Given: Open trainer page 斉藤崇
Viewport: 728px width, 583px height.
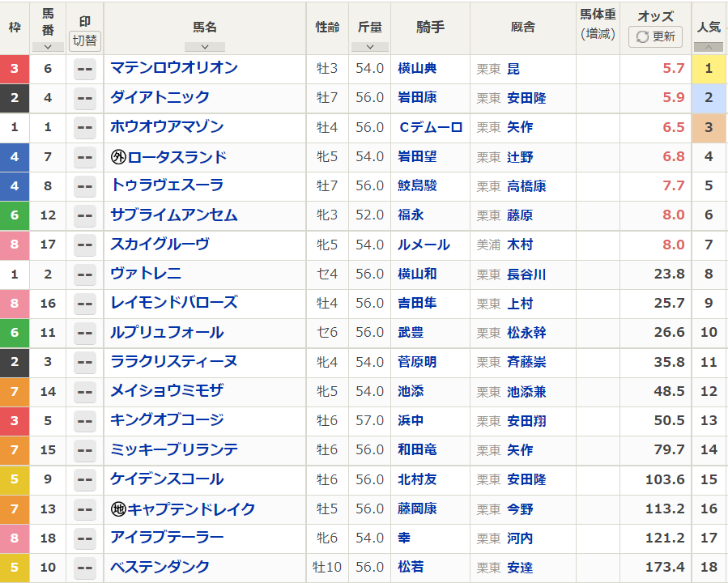Looking at the screenshot, I should (526, 362).
